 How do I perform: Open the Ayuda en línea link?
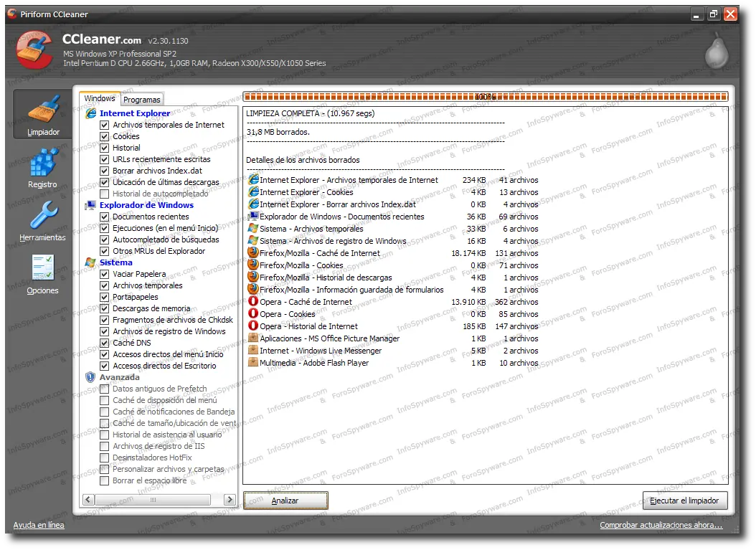pos(39,525)
